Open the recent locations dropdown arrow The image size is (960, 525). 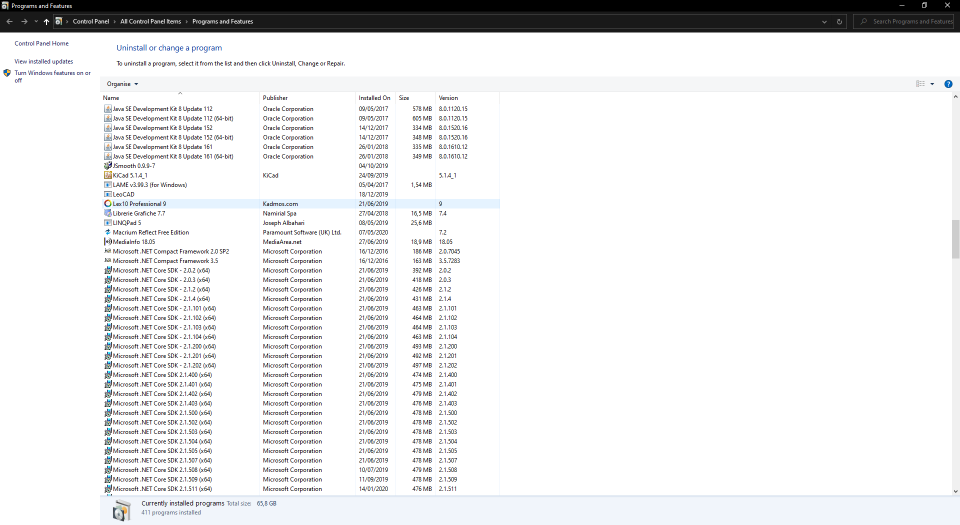pos(36,21)
